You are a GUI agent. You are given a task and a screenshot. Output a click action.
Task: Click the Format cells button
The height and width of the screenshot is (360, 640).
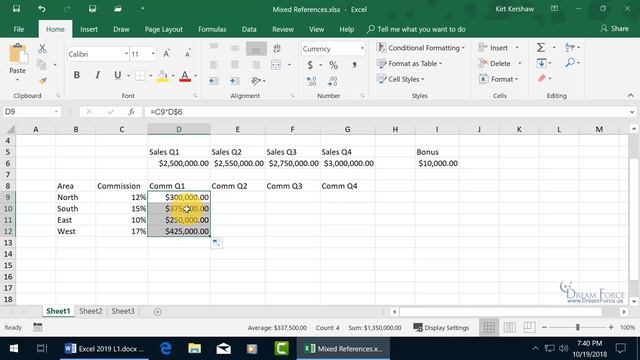[498, 79]
